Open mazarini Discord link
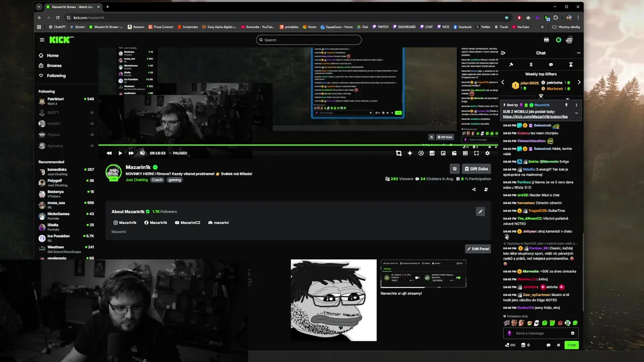This screenshot has width=644, height=362. pyautogui.click(x=218, y=223)
